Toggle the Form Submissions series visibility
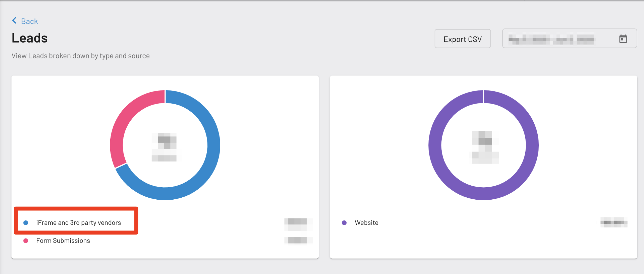This screenshot has height=274, width=644. [63, 240]
